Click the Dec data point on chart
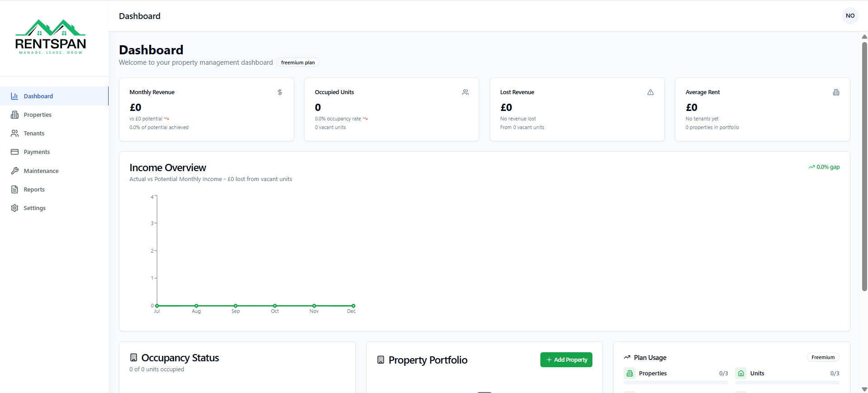This screenshot has width=868, height=393. coord(353,306)
